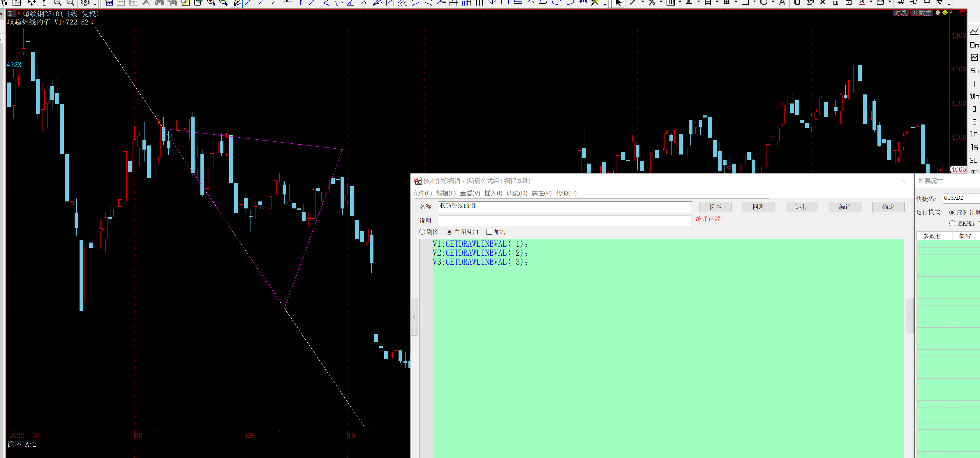Select the 副图 radio button
980x458 pixels.
422,232
